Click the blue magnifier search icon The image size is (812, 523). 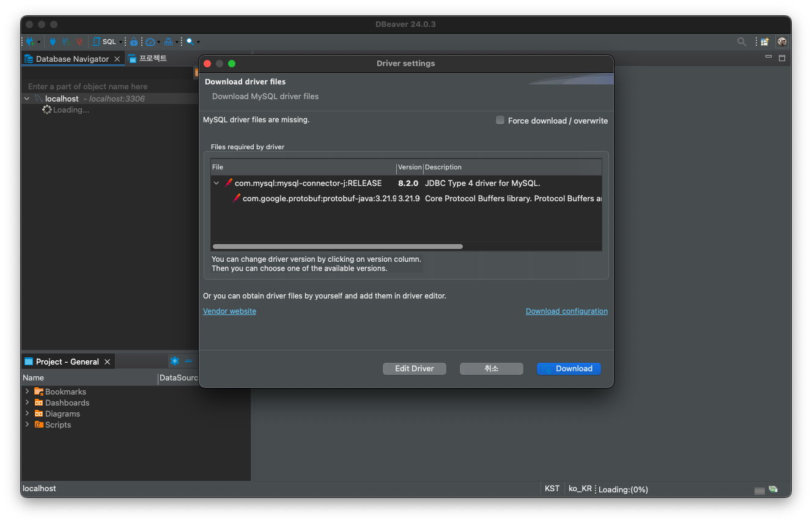click(x=190, y=42)
